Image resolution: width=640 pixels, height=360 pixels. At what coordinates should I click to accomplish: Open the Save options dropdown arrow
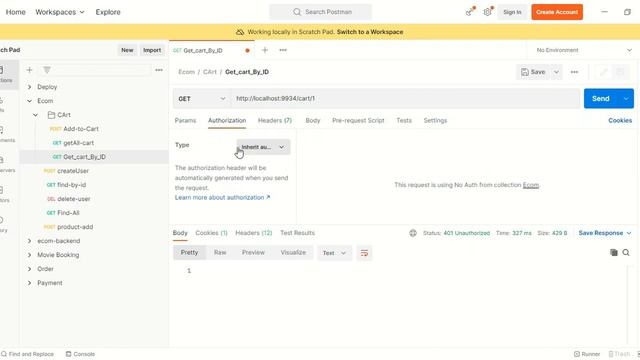[556, 72]
